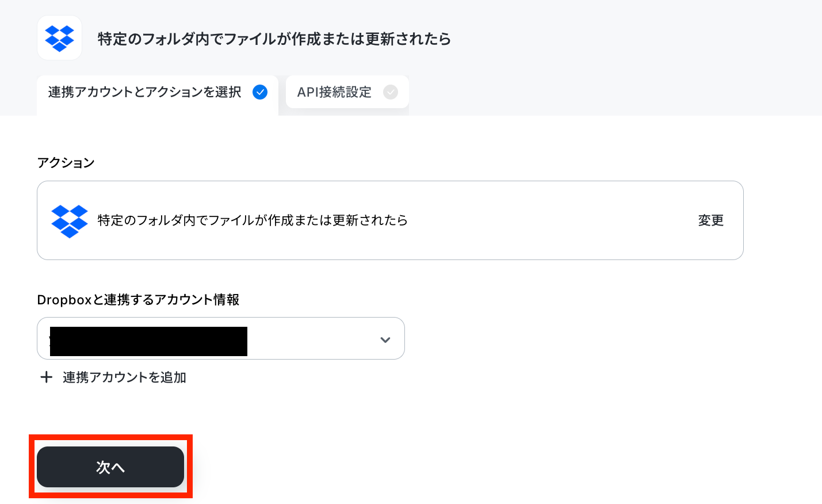822x504 pixels.
Task: Open the Dropbox account selection combo box
Action: [221, 338]
